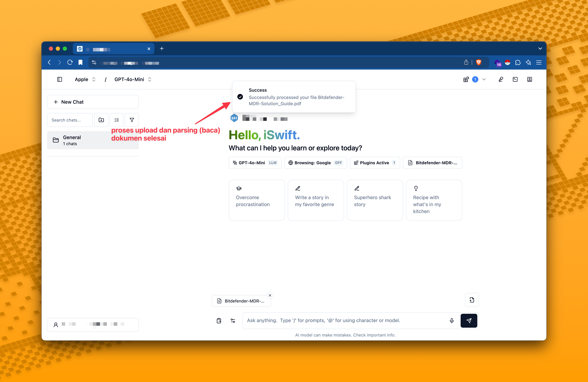
Task: Open the chat settings sliders icon
Action: coord(233,321)
